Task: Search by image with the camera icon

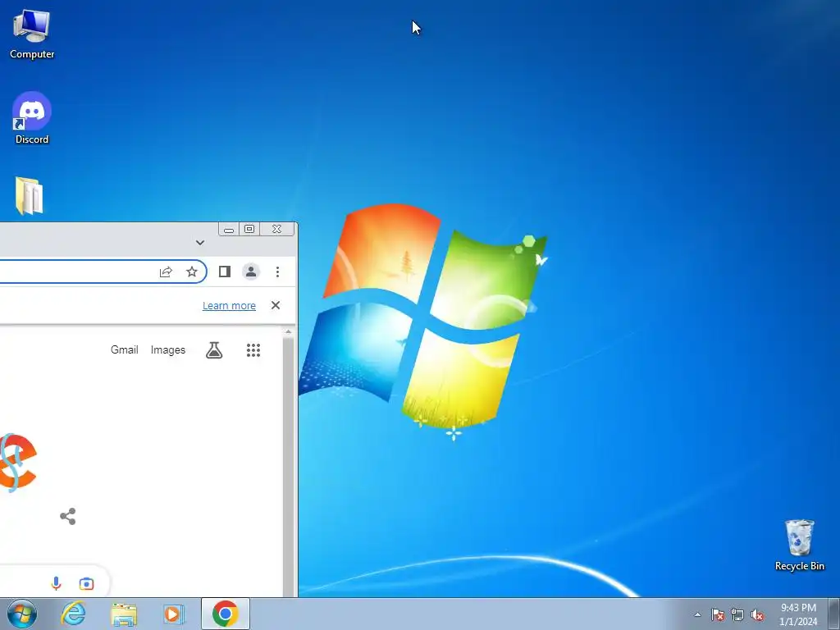Action: 87,584
